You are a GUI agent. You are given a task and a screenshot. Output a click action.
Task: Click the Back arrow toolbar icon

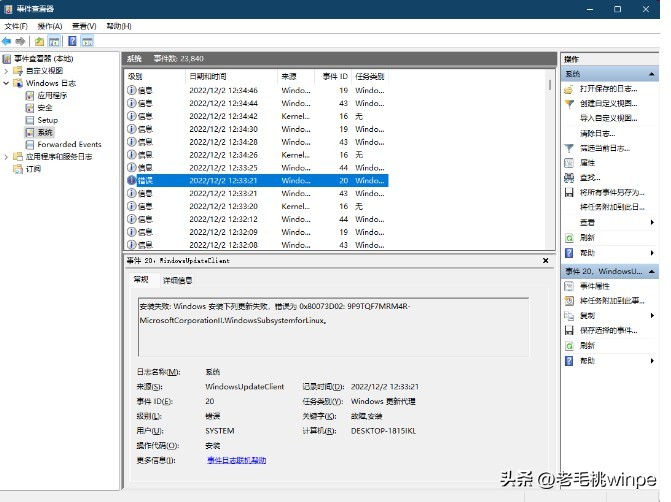pyautogui.click(x=6, y=42)
